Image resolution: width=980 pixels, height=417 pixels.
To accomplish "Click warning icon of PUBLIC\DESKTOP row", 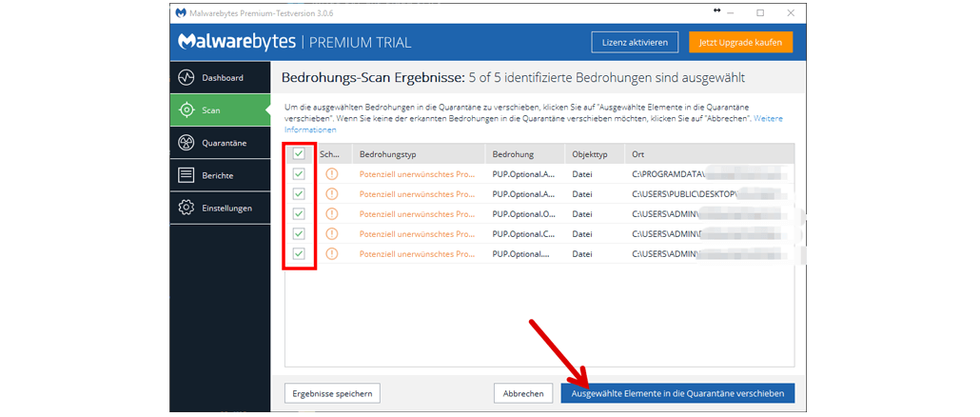I will (332, 194).
